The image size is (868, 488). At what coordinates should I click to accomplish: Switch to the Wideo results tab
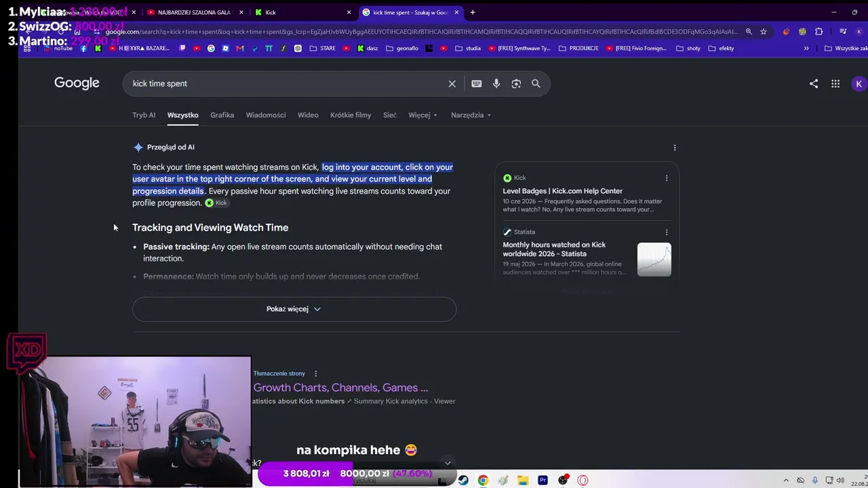pos(308,115)
